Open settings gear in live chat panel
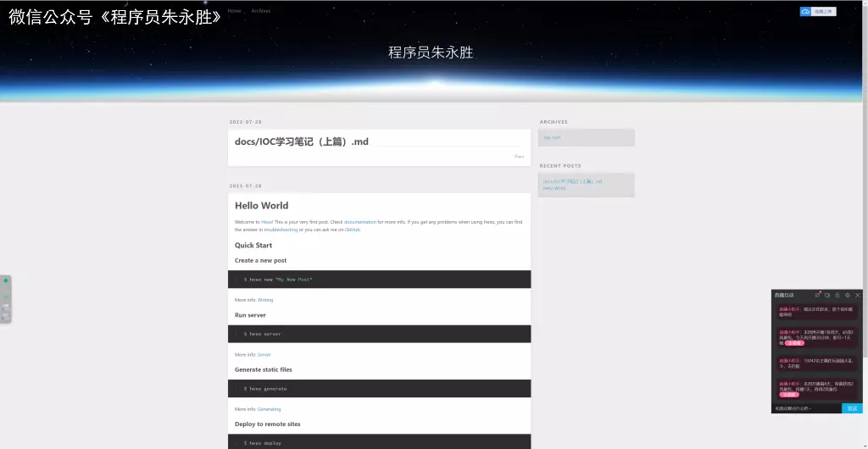 point(848,295)
